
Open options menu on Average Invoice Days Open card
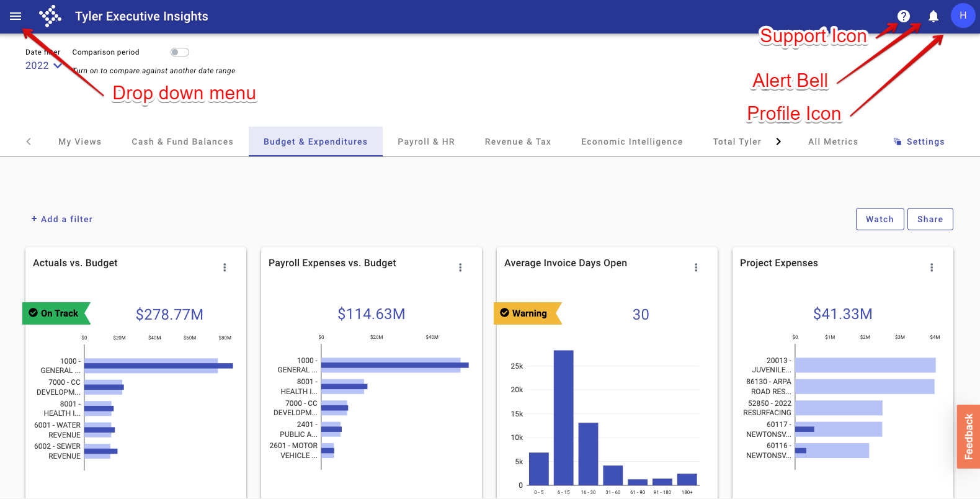pos(696,267)
